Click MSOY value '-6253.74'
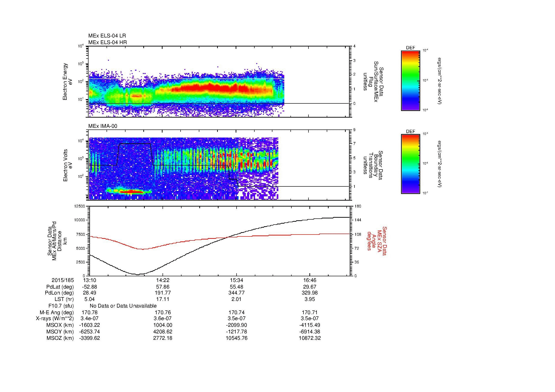This screenshot has width=555, height=392. (90, 332)
